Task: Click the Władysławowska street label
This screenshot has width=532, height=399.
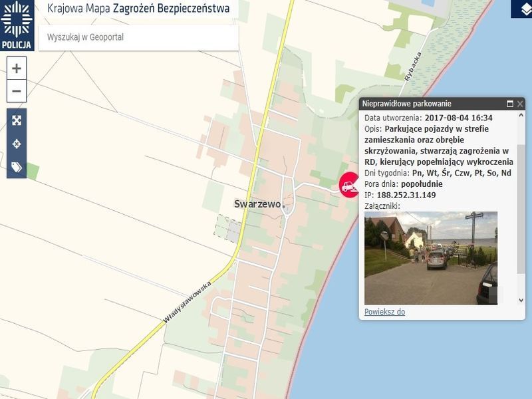Action: [x=187, y=302]
